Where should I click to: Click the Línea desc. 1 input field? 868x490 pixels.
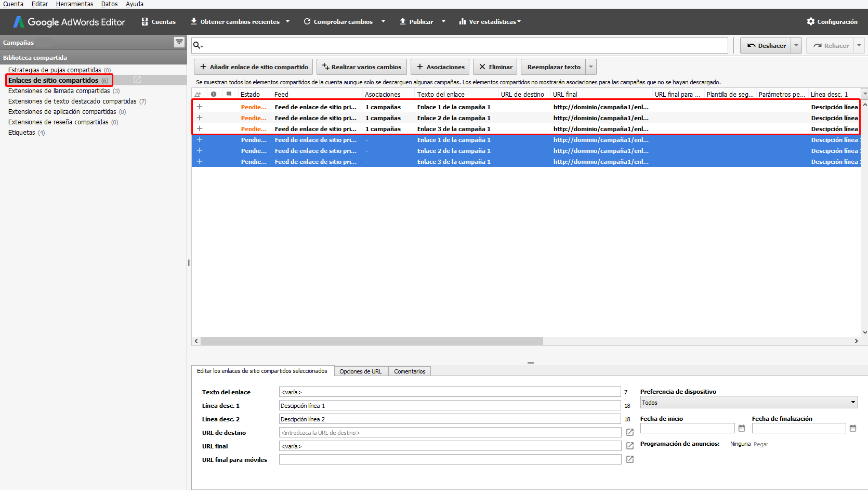[450, 406]
